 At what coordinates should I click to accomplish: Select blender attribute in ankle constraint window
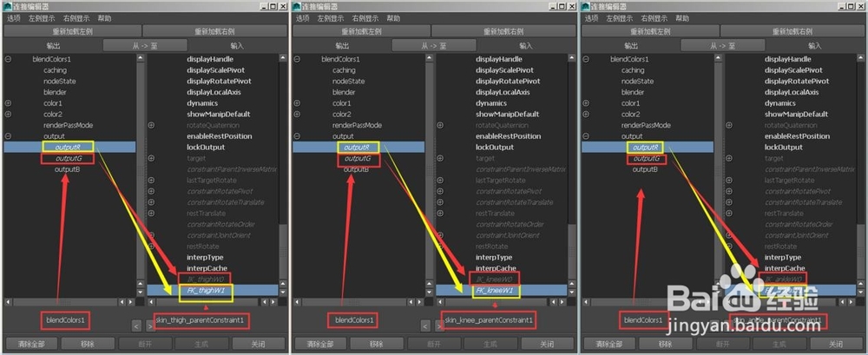633,92
